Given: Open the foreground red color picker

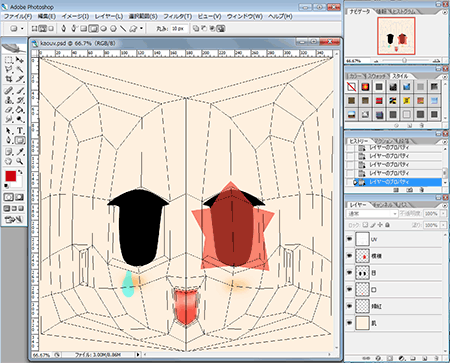Looking at the screenshot, I should coord(10,176).
